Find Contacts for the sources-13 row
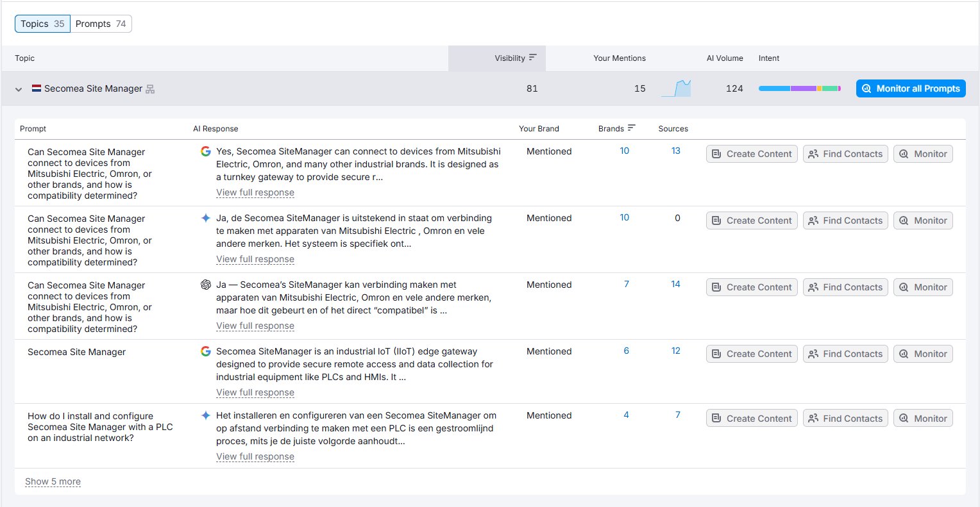980x507 pixels. point(845,154)
